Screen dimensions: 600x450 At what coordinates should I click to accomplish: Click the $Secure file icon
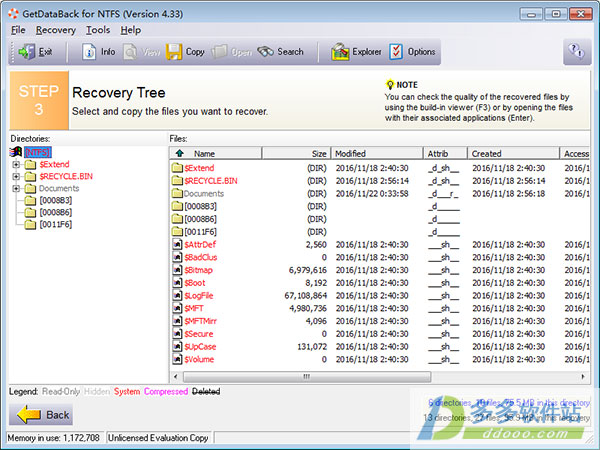tap(177, 334)
